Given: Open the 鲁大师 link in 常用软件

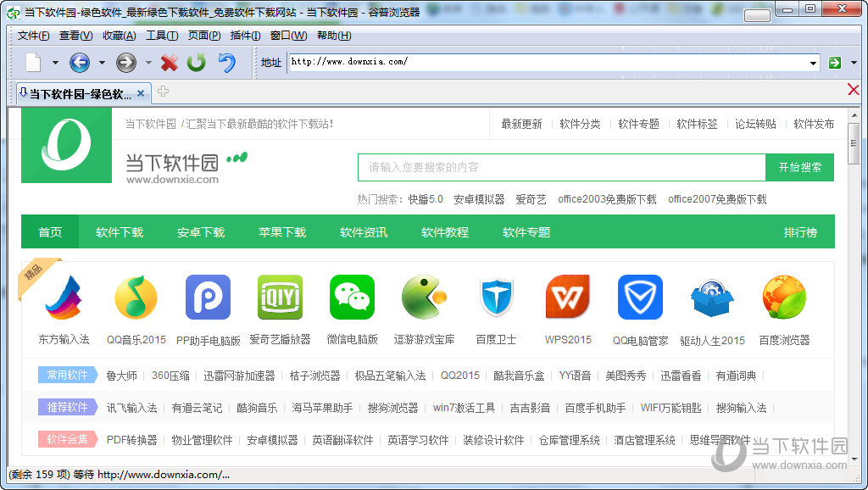Looking at the screenshot, I should [x=121, y=376].
